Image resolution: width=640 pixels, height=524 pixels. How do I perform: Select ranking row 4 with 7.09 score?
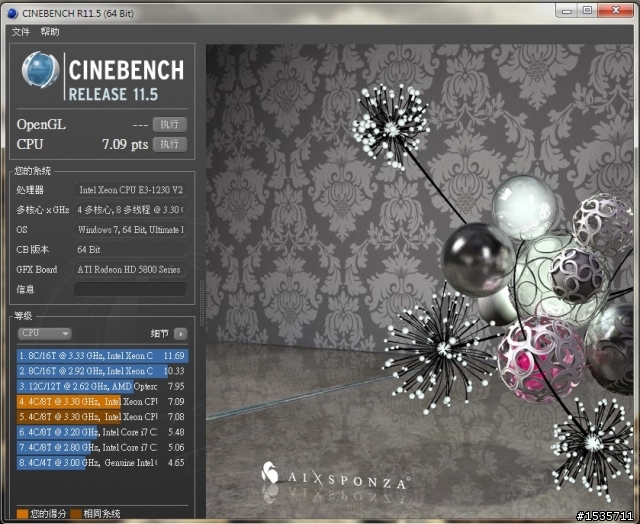click(x=102, y=402)
